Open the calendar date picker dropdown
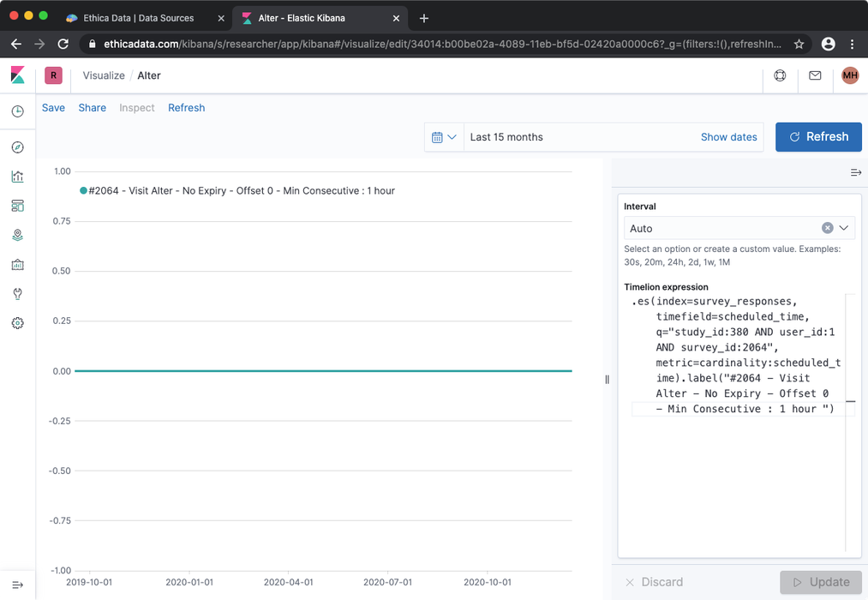 pyautogui.click(x=444, y=136)
